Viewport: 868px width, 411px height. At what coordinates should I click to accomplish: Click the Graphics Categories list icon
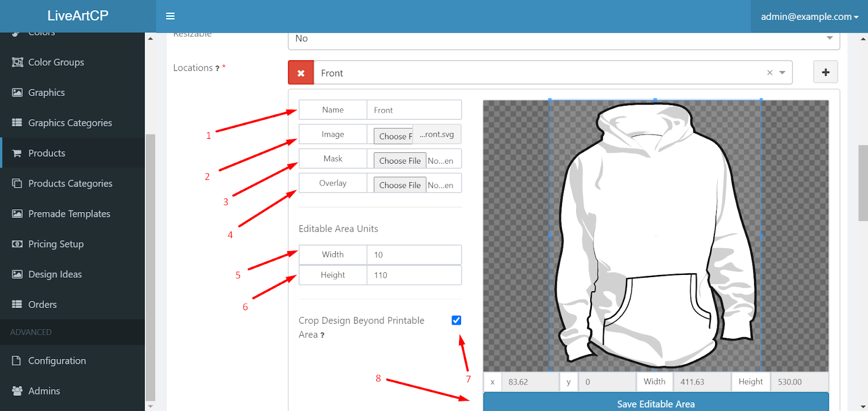click(17, 123)
